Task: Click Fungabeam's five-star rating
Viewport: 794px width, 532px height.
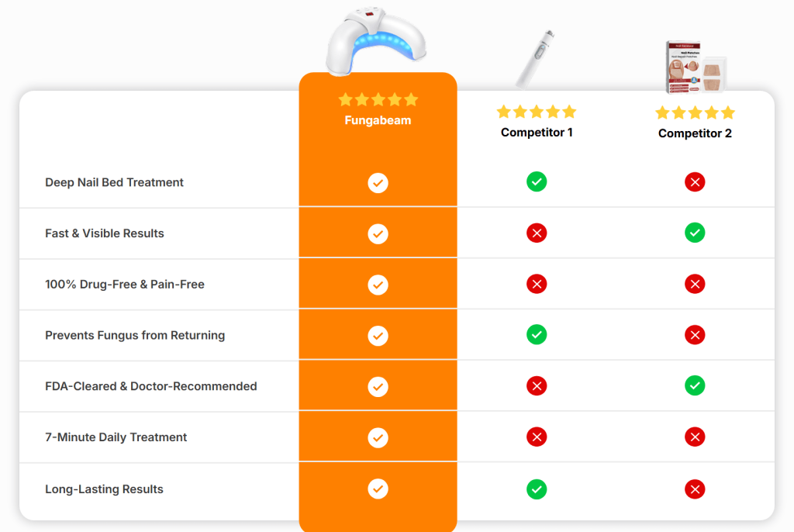Action: point(378,99)
